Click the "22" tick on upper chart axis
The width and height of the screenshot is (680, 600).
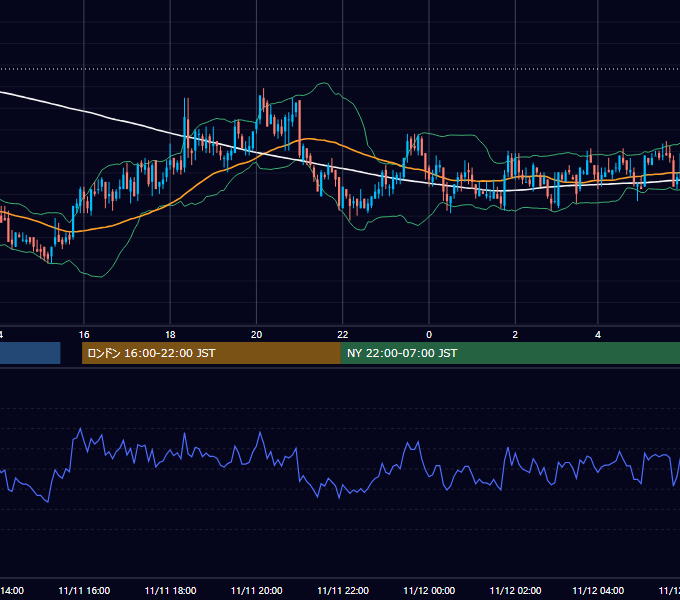343,335
